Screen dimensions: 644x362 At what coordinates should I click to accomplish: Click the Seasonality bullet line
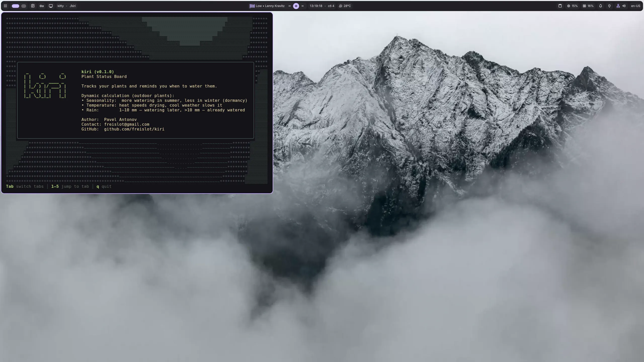pyautogui.click(x=164, y=100)
